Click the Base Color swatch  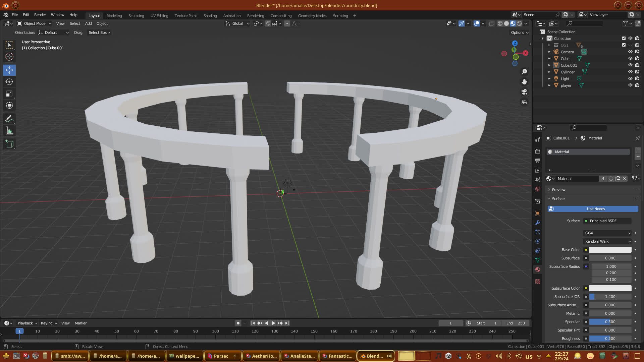pos(610,250)
